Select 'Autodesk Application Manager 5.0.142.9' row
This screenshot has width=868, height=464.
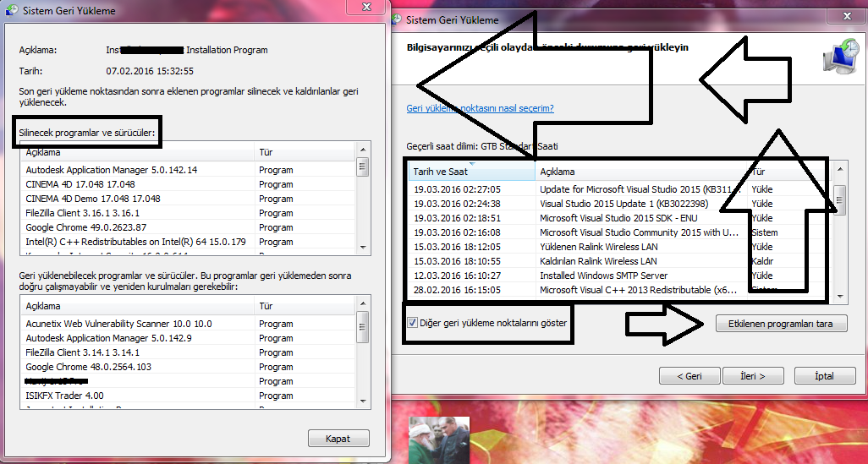pos(188,338)
